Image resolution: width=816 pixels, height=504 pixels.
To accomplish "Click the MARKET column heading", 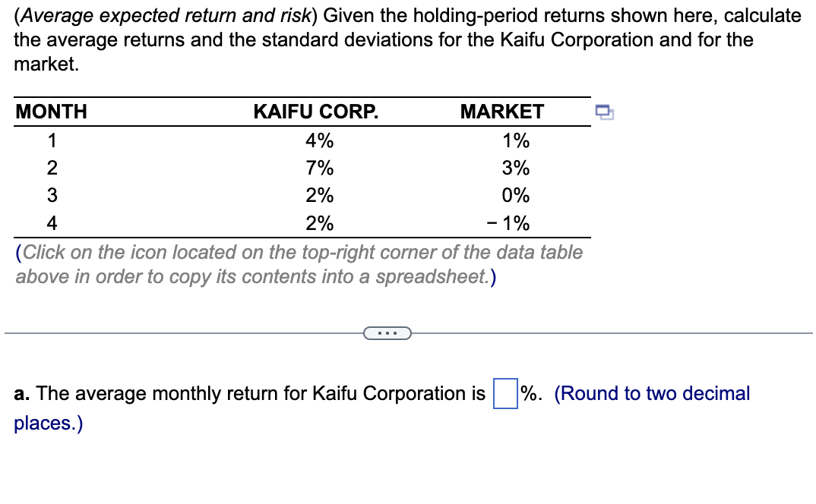I will [x=501, y=112].
